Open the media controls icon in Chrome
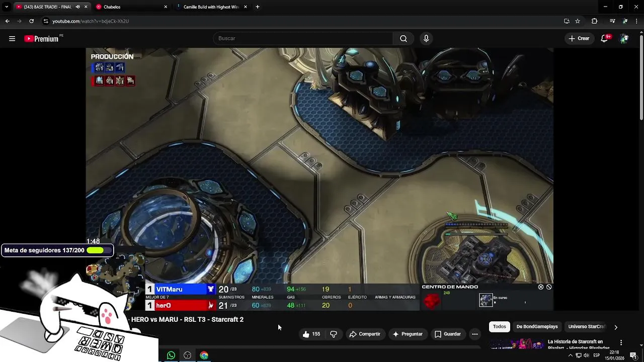The image size is (644, 362). coord(612,21)
